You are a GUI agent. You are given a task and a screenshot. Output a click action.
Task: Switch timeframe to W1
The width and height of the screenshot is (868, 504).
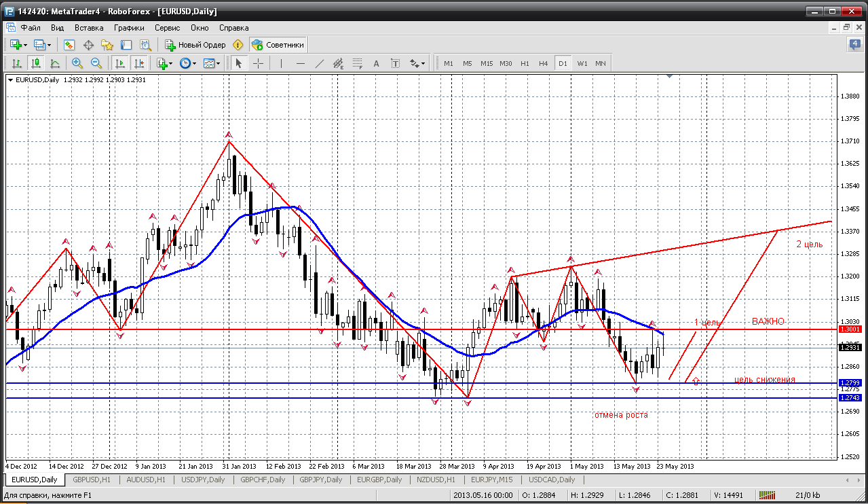point(582,63)
